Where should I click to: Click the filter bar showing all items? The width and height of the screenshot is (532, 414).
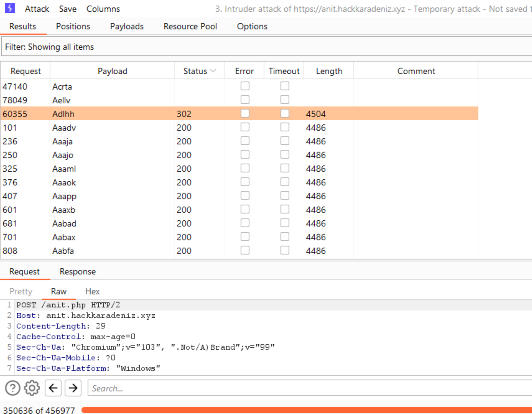click(267, 47)
